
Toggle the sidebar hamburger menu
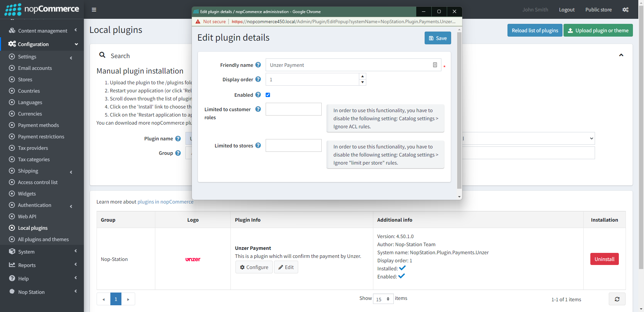tap(94, 10)
